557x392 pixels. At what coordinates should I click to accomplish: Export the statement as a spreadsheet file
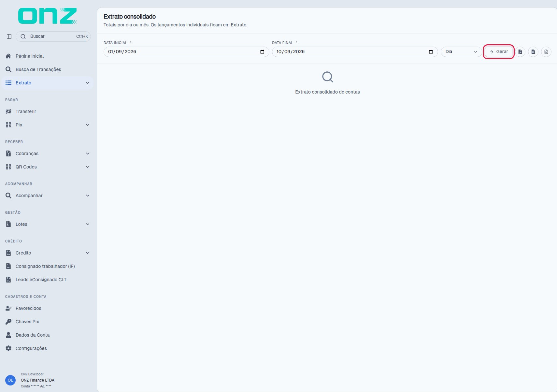(533, 52)
